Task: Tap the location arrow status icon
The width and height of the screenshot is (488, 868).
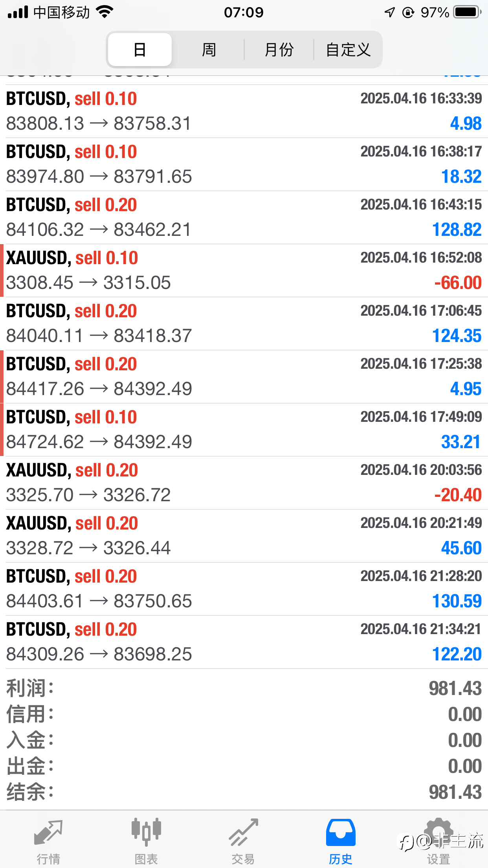Action: pos(389,12)
